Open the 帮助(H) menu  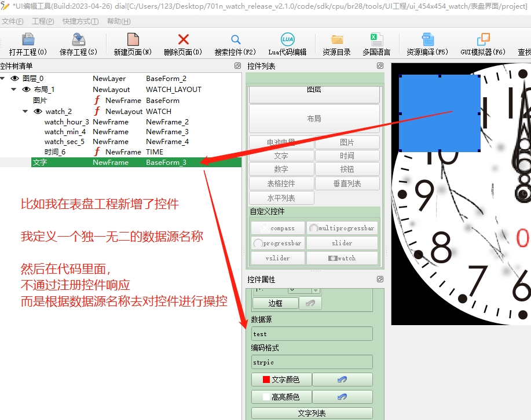click(119, 21)
